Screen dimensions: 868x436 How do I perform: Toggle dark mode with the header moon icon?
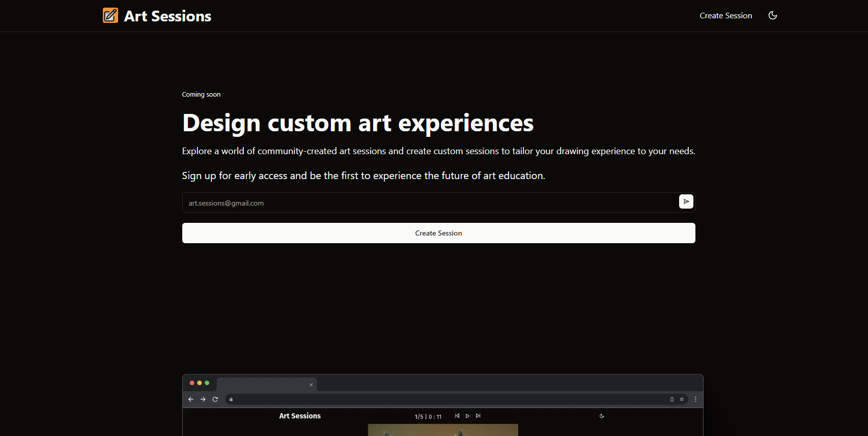click(772, 15)
